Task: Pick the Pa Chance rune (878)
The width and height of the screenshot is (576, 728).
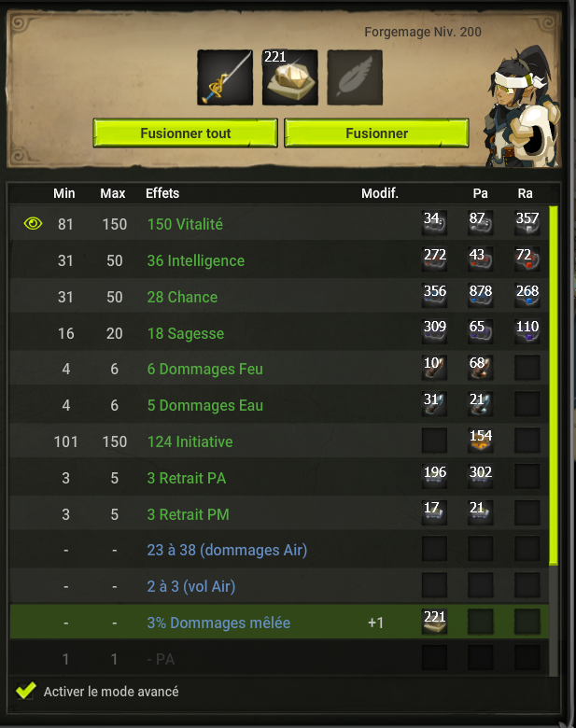Action: pos(481,296)
